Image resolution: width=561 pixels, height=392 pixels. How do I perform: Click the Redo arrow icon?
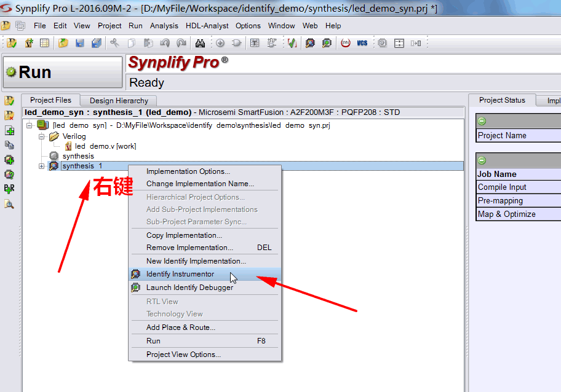coord(181,43)
